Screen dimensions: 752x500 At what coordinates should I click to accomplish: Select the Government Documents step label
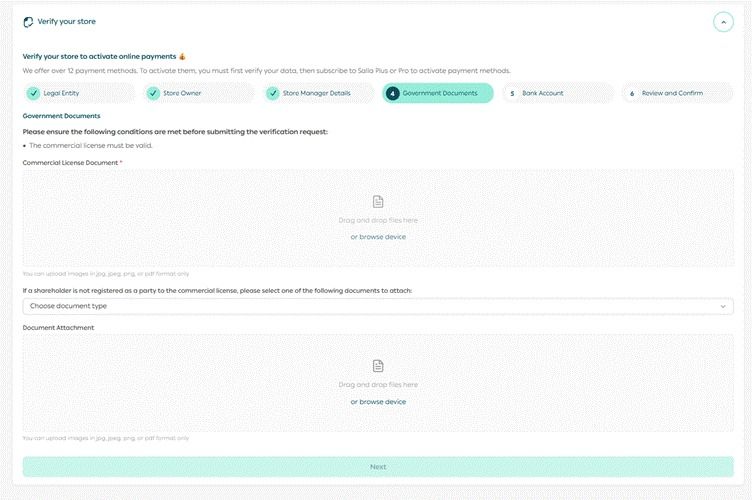434,93
